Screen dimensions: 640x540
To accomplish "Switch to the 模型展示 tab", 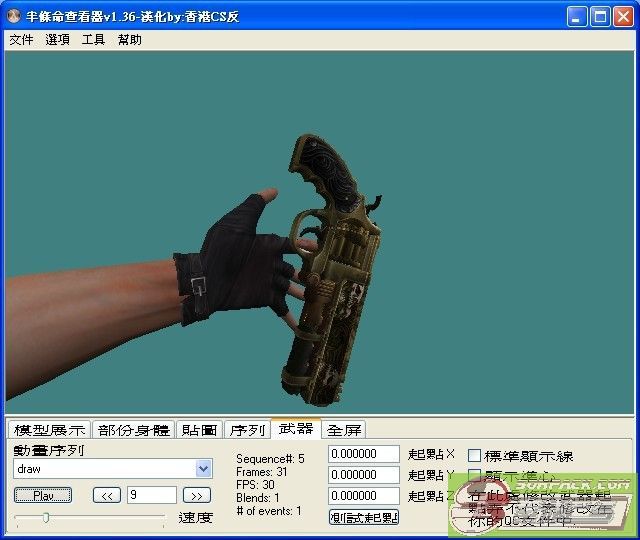I will click(49, 430).
